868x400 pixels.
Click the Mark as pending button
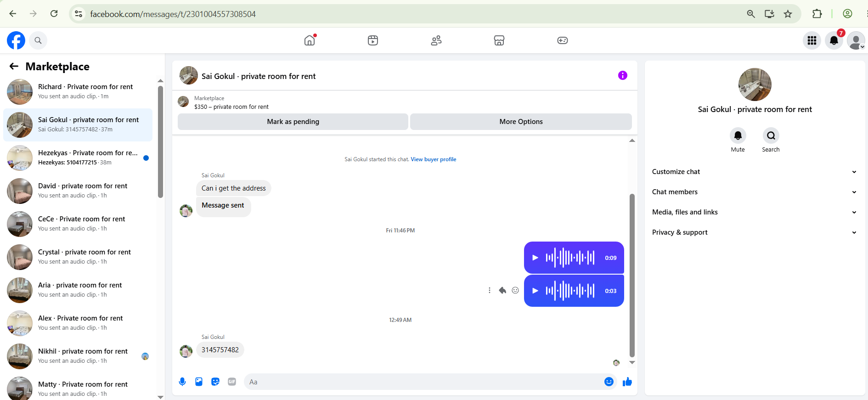pos(293,122)
